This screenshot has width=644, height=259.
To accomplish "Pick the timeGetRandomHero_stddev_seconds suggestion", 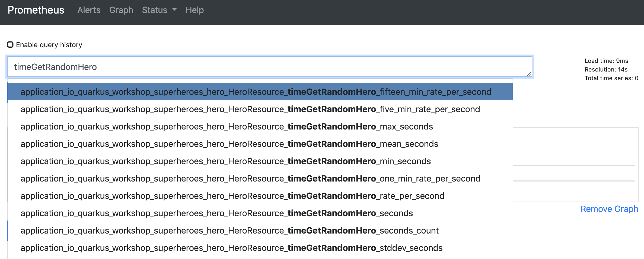I will click(x=231, y=248).
